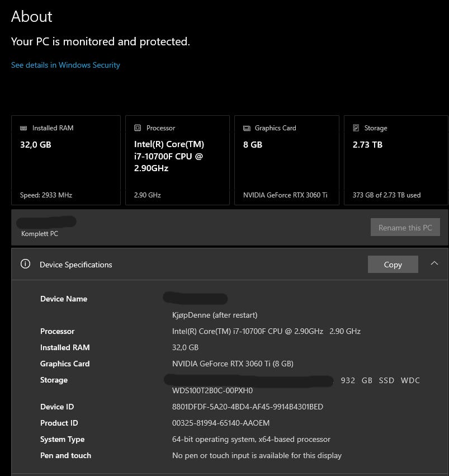This screenshot has height=476, width=449.
Task: Collapse the Device Specifications section
Action: tap(434, 264)
